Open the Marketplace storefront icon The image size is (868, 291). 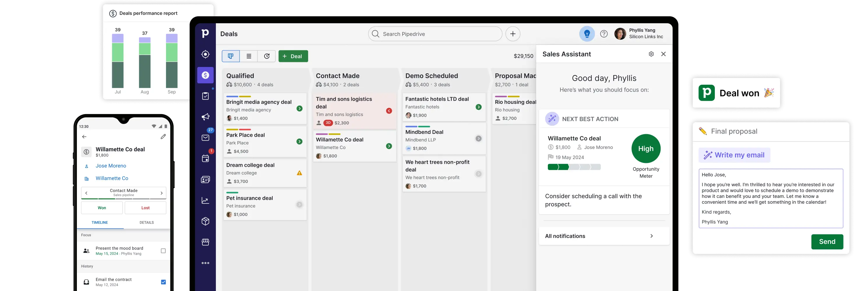(205, 242)
